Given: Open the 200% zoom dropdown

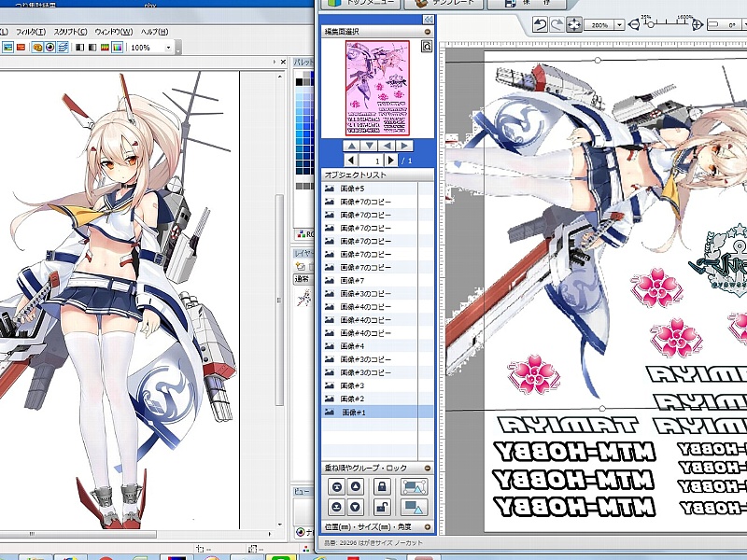Looking at the screenshot, I should [x=619, y=25].
